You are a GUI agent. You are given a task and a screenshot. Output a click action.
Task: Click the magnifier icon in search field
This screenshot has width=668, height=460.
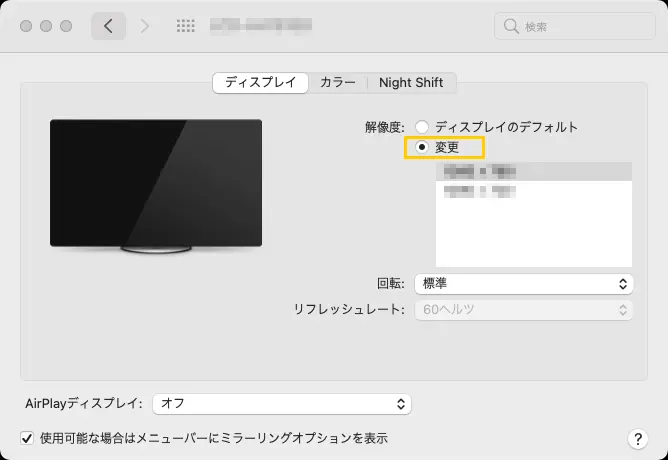pyautogui.click(x=512, y=26)
